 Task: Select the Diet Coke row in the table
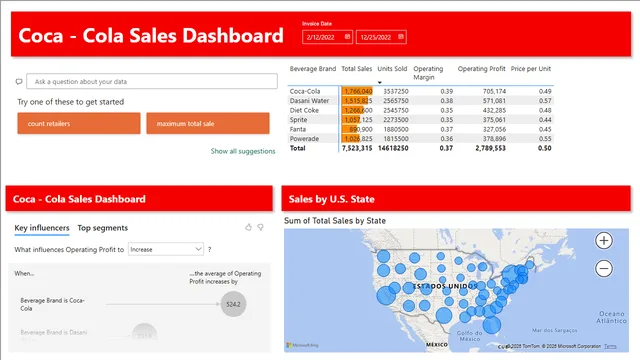[x=420, y=110]
